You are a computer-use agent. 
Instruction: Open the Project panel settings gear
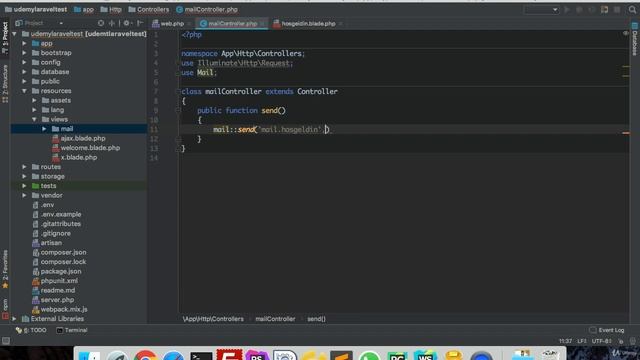click(x=127, y=23)
